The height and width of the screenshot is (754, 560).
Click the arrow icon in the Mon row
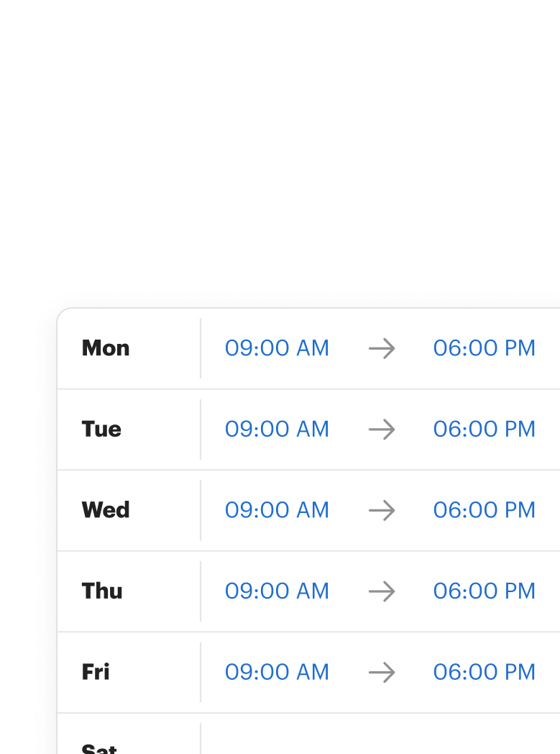(x=382, y=349)
